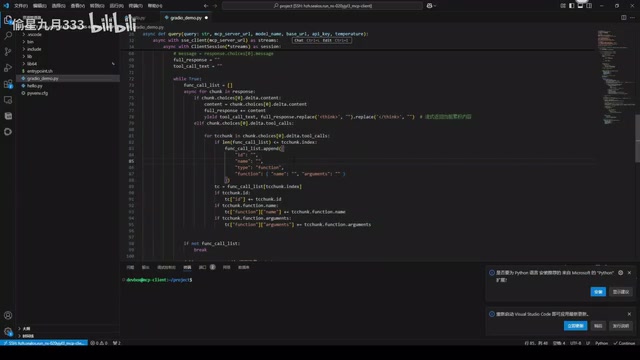Toggle the bottom panel visibility
The image size is (640, 360).
point(580,6)
